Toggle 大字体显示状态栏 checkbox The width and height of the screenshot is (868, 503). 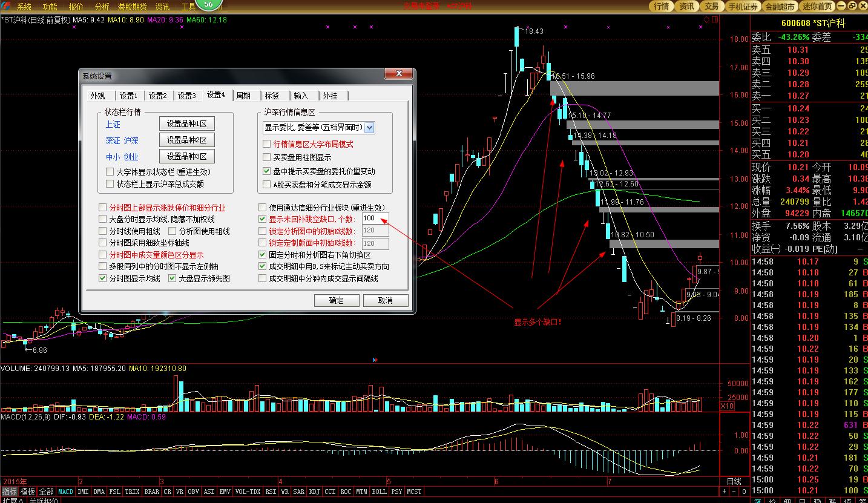pyautogui.click(x=110, y=172)
